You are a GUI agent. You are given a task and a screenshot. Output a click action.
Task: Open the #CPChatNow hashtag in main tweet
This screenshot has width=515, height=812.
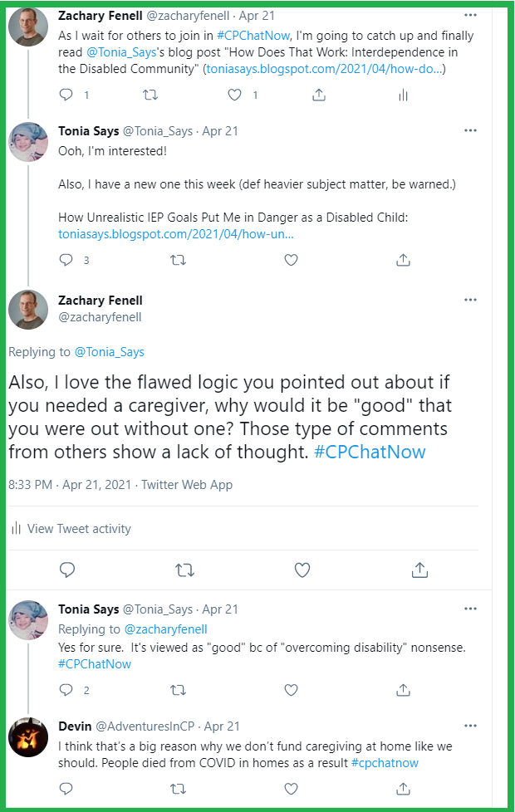coord(370,452)
